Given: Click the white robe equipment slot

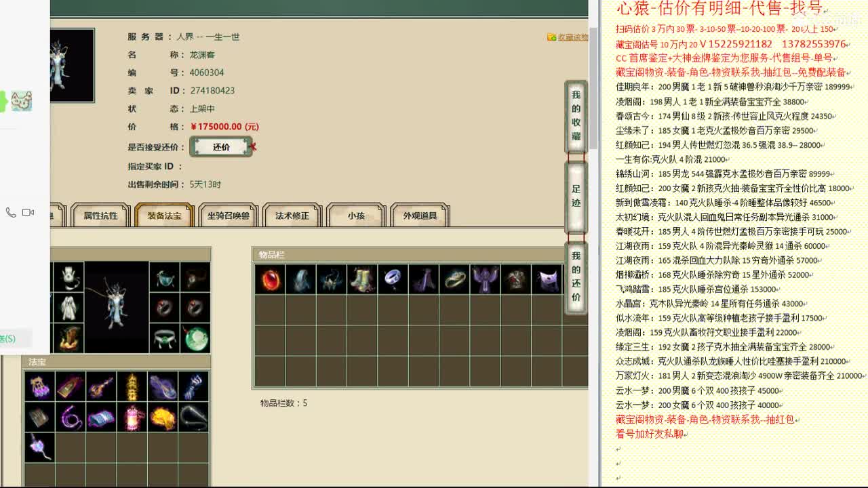Looking at the screenshot, I should (68, 308).
